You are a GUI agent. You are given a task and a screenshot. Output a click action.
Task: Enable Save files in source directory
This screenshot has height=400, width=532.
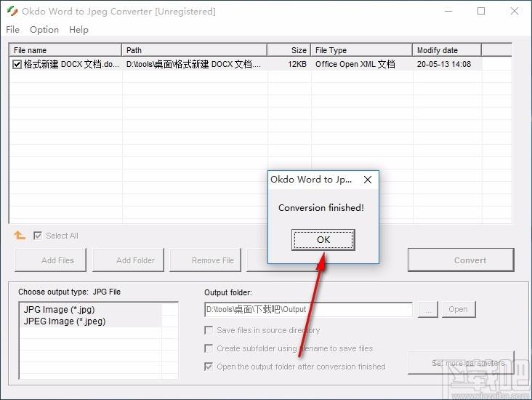209,330
